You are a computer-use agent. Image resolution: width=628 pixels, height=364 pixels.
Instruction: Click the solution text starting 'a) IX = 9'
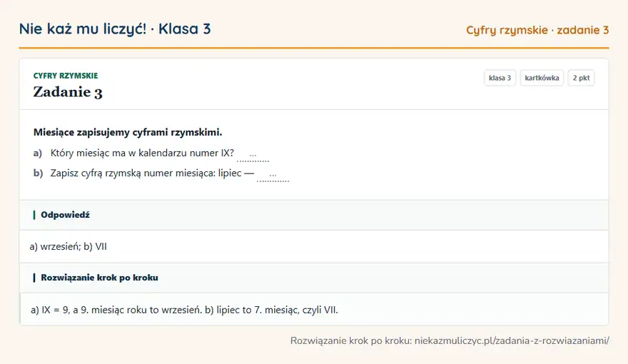184,310
